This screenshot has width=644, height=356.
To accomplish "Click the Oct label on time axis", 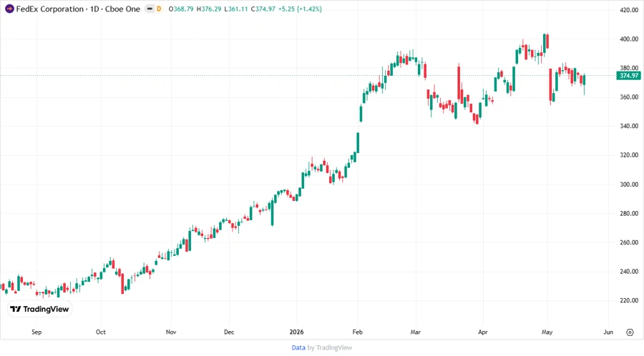I will tap(101, 332).
